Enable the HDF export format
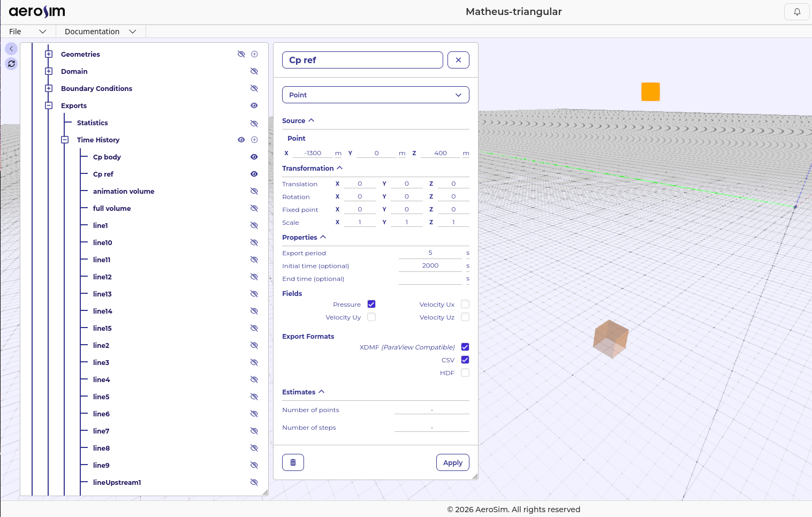The height and width of the screenshot is (517, 812). point(465,372)
